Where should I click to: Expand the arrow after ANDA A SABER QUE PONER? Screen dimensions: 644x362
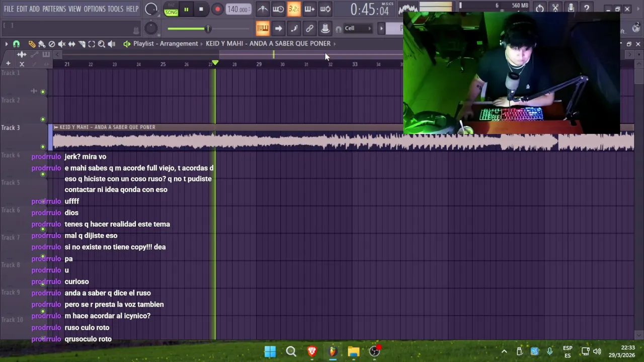(x=335, y=44)
